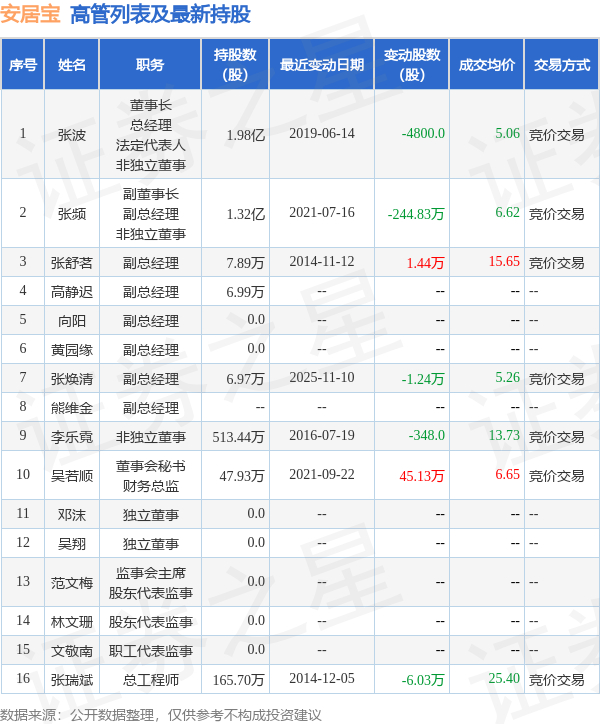Image resolution: width=600 pixels, height=724 pixels.
Task: Select the name 邓沫
Action: 72,514
